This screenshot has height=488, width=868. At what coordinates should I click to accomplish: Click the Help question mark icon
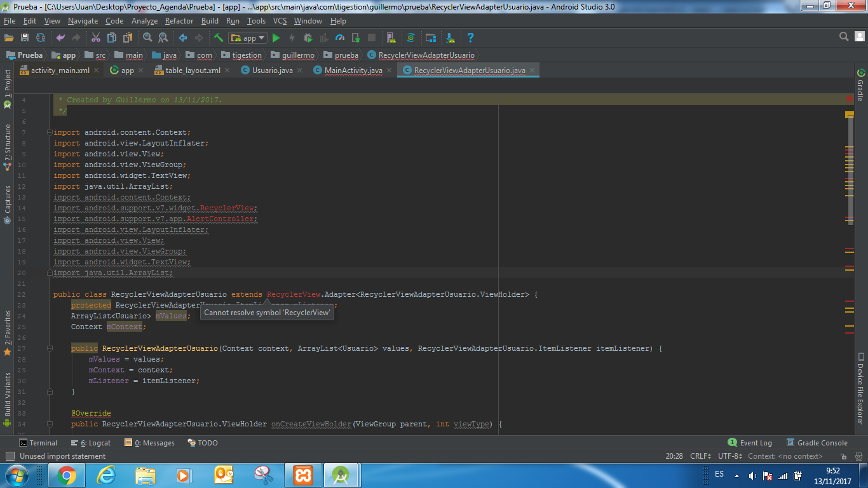click(x=470, y=38)
